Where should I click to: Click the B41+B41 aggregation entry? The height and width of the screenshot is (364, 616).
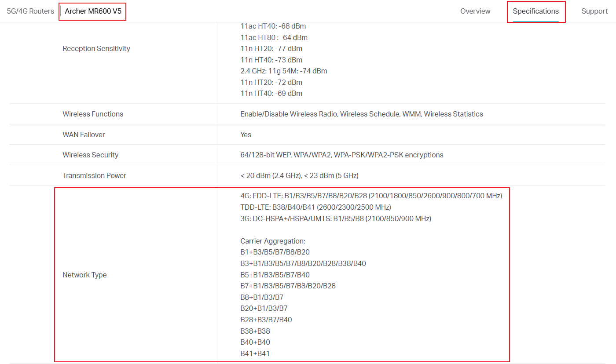(x=255, y=353)
